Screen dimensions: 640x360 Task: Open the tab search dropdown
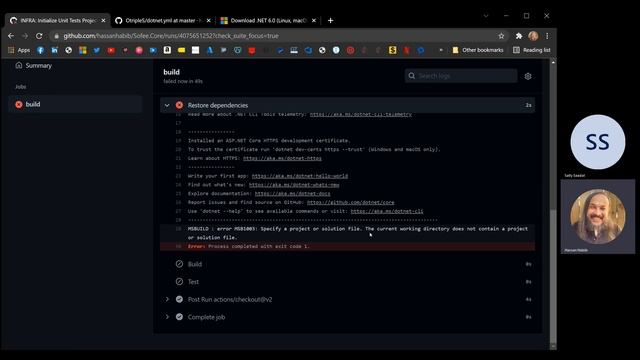[x=486, y=16]
